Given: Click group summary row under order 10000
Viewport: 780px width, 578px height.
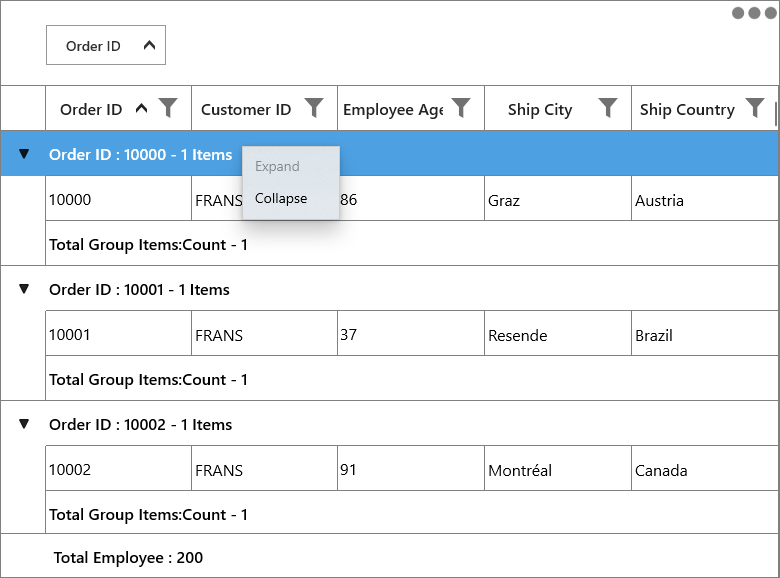Looking at the screenshot, I should click(412, 243).
